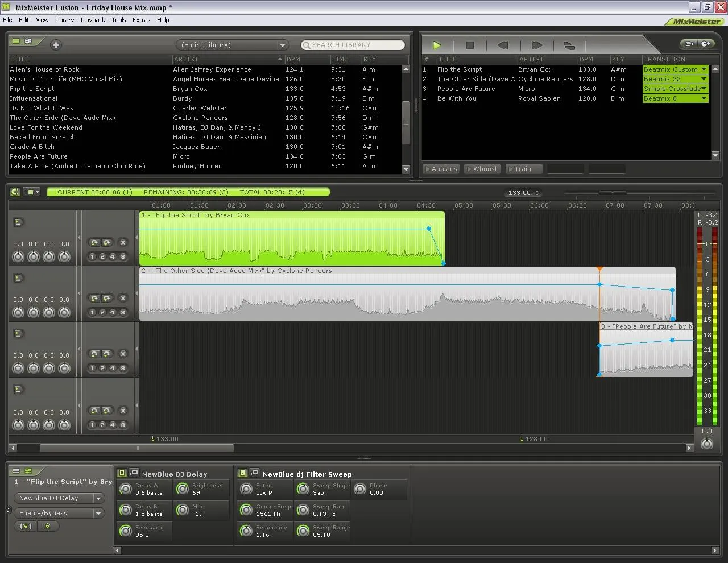Toggle the 8-beat loop length on track one

[x=123, y=256]
